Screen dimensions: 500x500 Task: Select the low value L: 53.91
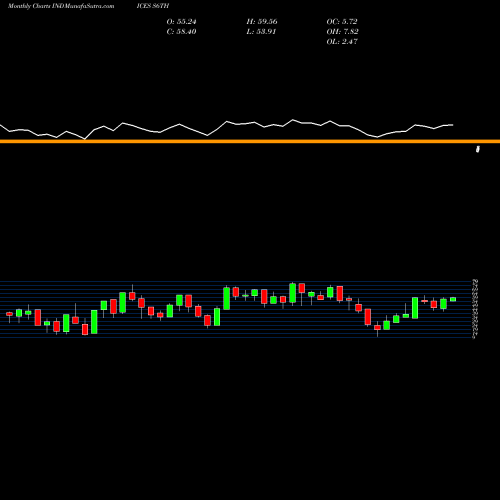pos(261,32)
